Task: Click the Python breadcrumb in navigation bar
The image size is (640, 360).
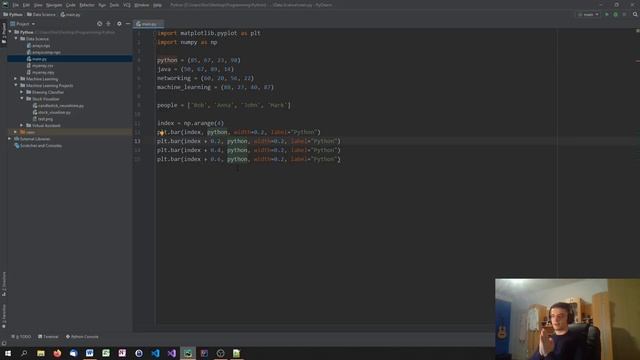Action: click(x=13, y=14)
